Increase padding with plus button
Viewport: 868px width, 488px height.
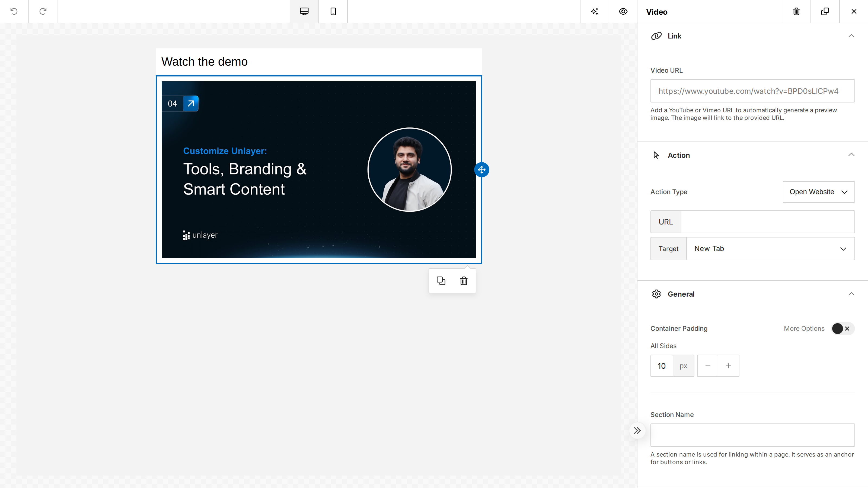(729, 366)
